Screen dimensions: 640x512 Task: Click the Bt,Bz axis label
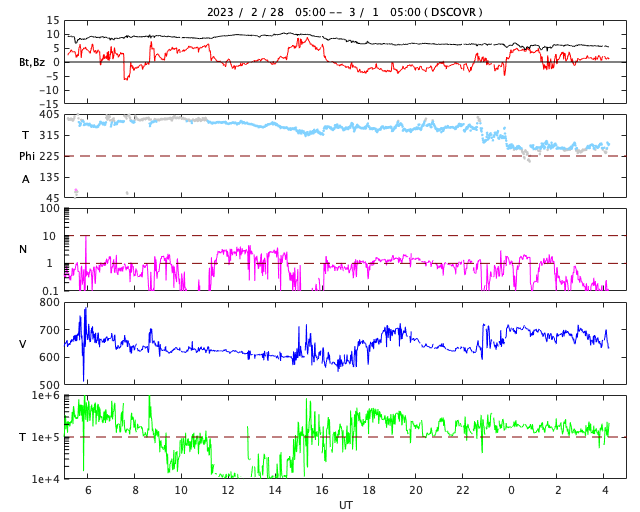(x=32, y=62)
